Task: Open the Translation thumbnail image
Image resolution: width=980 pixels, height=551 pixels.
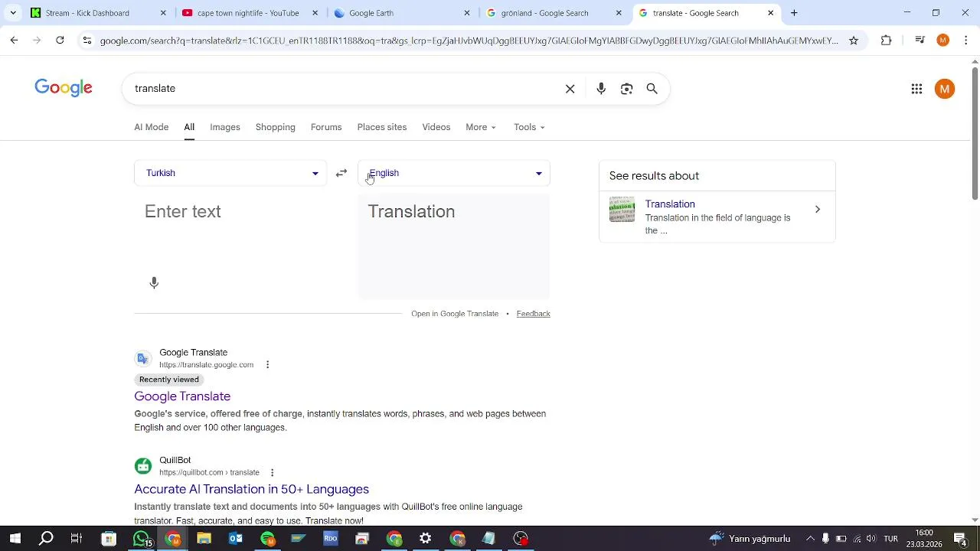Action: pyautogui.click(x=622, y=210)
